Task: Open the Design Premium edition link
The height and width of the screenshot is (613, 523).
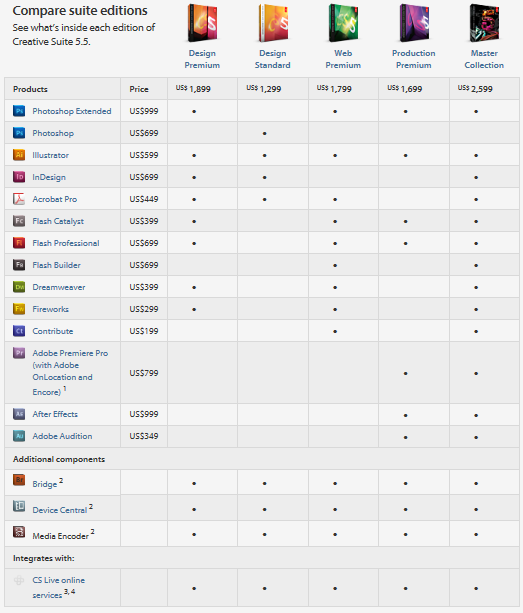Action: [202, 59]
